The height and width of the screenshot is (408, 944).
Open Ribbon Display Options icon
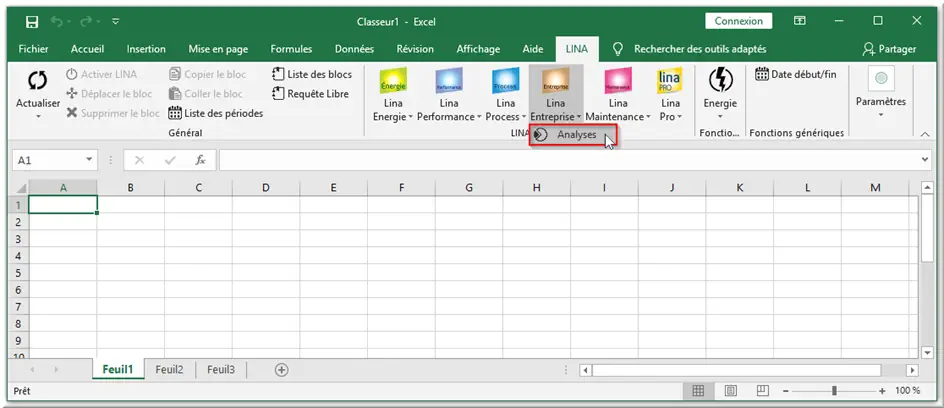800,21
